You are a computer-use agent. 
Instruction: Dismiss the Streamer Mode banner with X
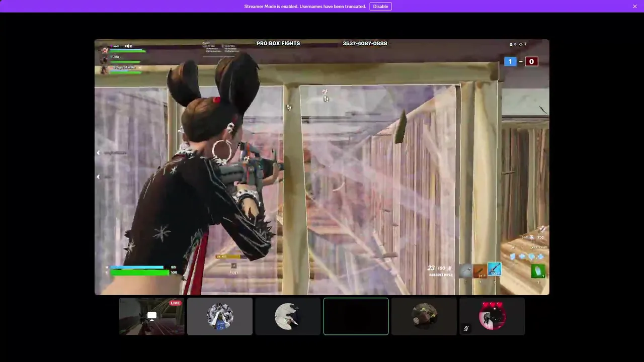tap(635, 7)
